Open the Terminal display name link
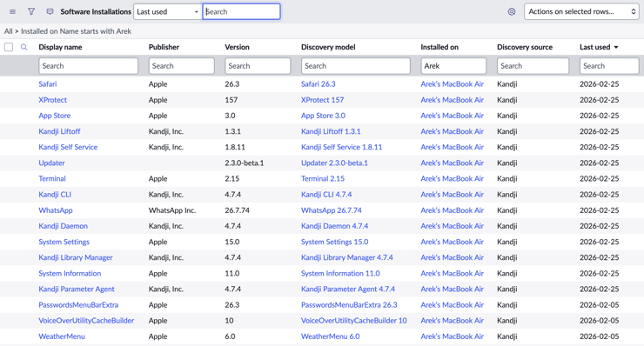This screenshot has height=346, width=644. tap(52, 179)
